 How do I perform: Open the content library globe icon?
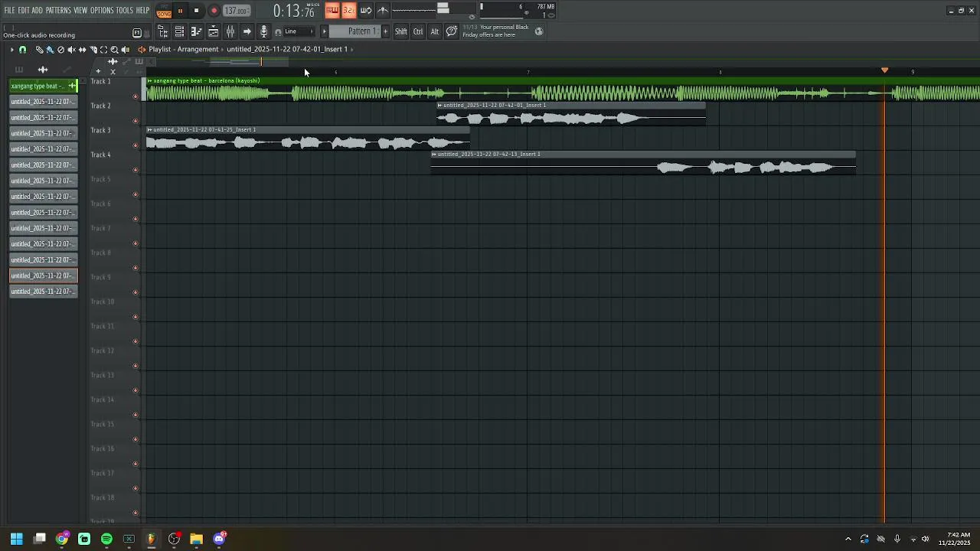pos(539,31)
